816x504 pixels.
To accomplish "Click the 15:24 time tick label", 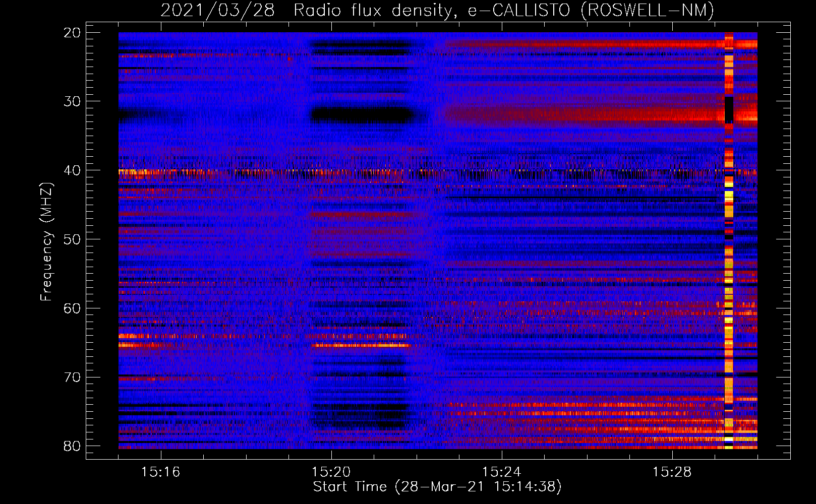I will point(501,472).
